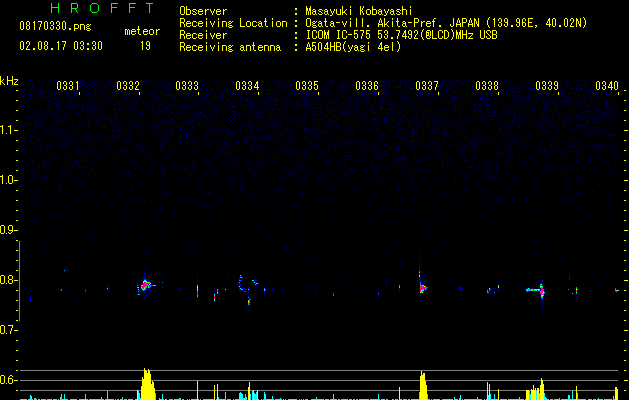The height and width of the screenshot is (400, 629).
Task: Click the 0340 time marker
Action: click(x=607, y=85)
